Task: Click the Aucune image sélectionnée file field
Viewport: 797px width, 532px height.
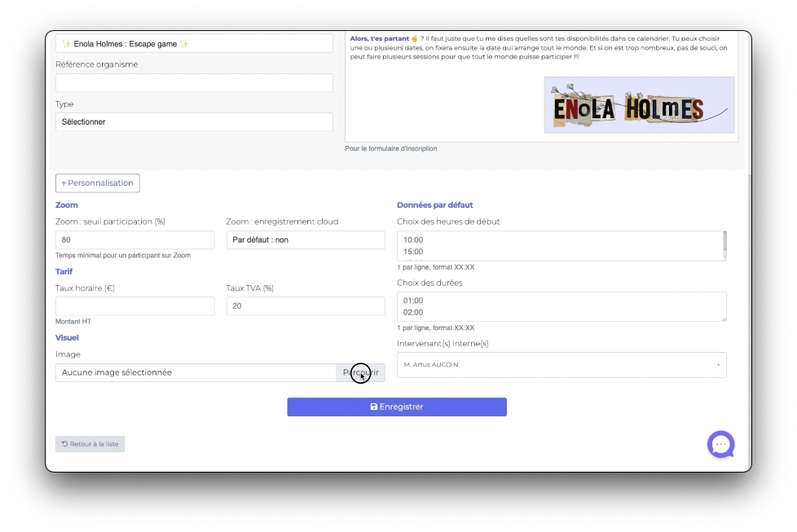Action: 196,372
